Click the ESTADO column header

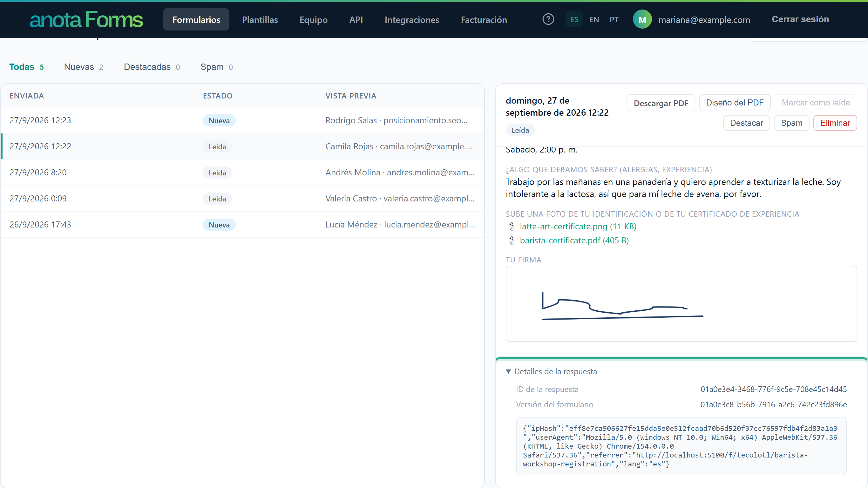tap(218, 96)
